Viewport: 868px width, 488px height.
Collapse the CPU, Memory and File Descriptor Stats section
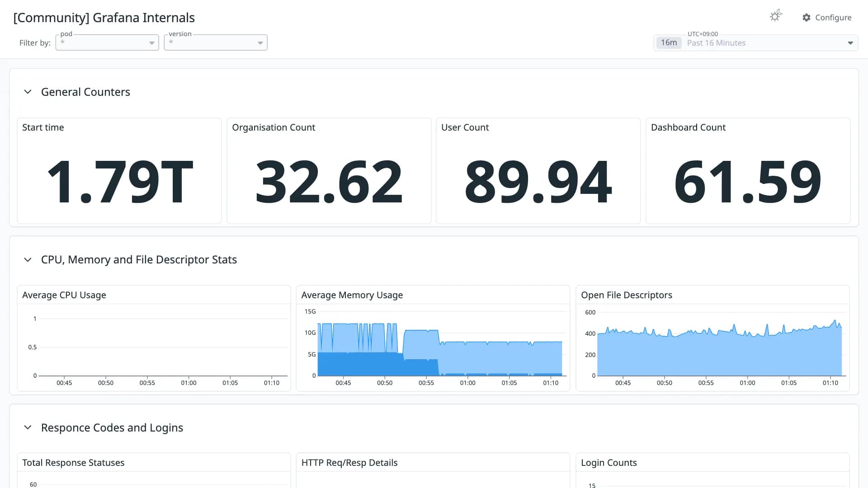click(x=28, y=260)
